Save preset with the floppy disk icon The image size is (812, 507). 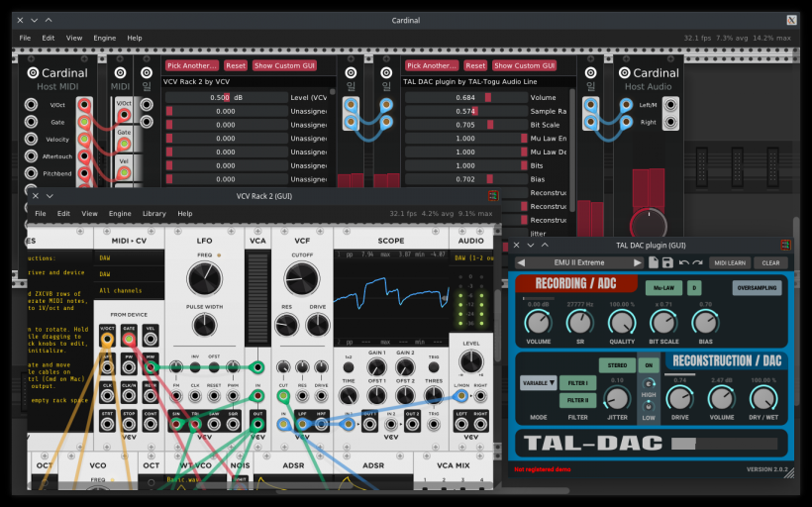pyautogui.click(x=667, y=262)
